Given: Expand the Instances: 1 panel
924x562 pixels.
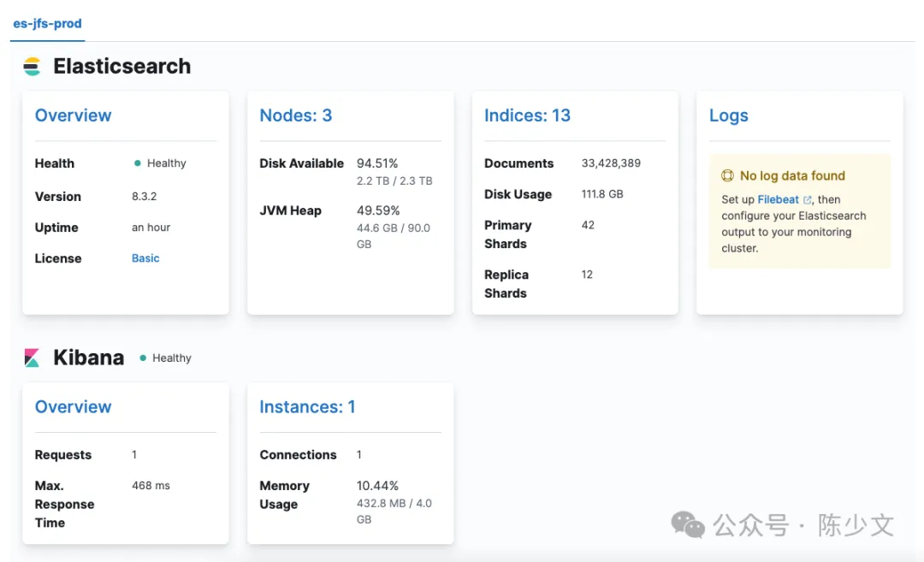Looking at the screenshot, I should [x=307, y=406].
